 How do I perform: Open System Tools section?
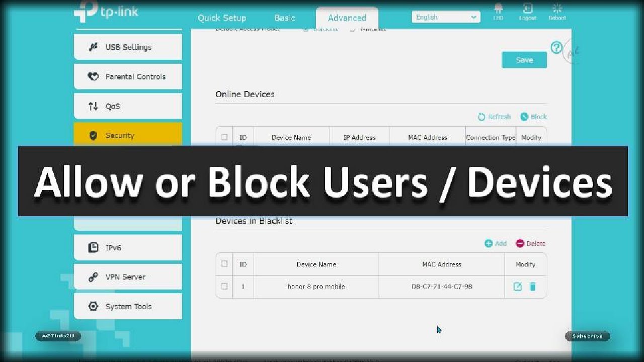tap(128, 306)
